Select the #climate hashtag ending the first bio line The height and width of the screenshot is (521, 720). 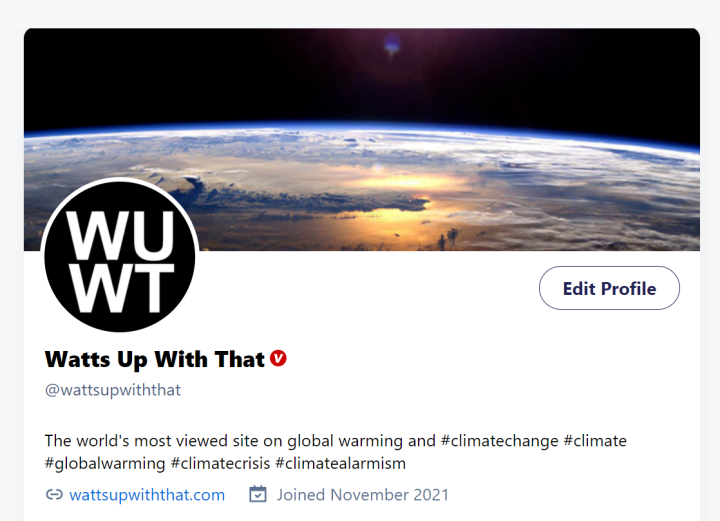pyautogui.click(x=595, y=441)
